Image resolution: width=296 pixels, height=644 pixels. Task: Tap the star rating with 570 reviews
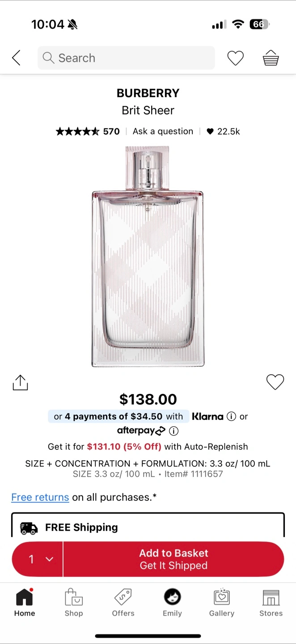(x=88, y=131)
